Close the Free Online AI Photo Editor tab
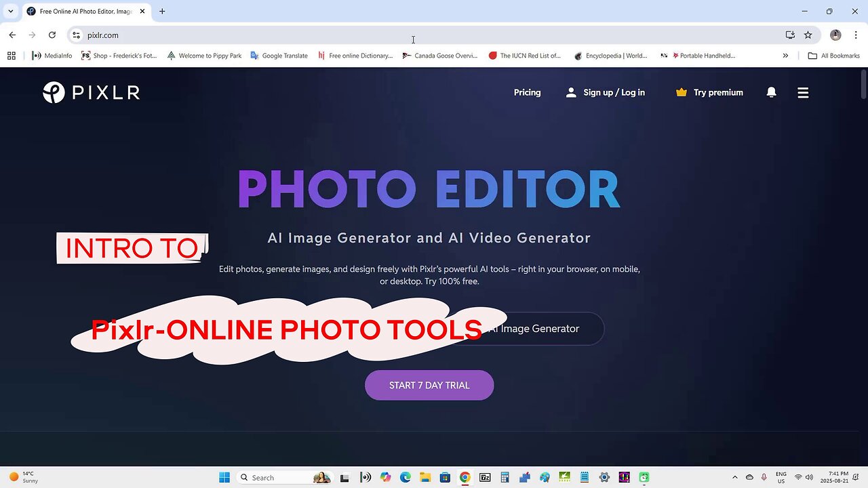 coord(142,12)
